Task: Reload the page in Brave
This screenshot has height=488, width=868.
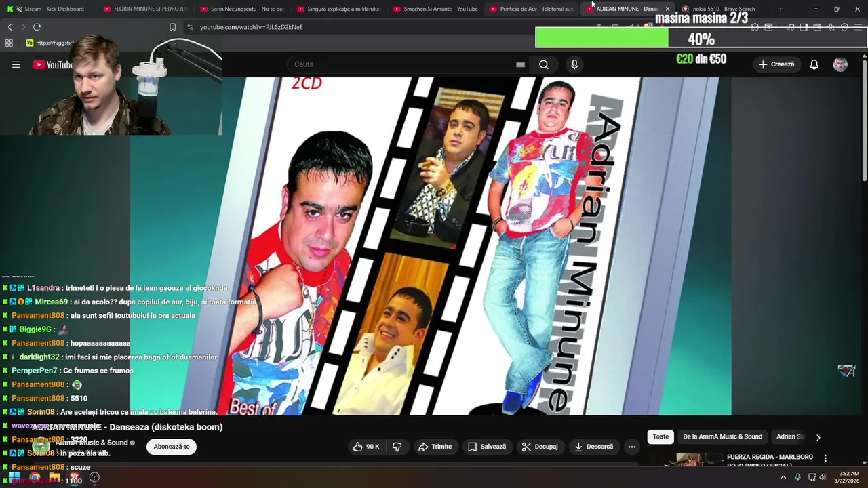Action: coord(37,27)
